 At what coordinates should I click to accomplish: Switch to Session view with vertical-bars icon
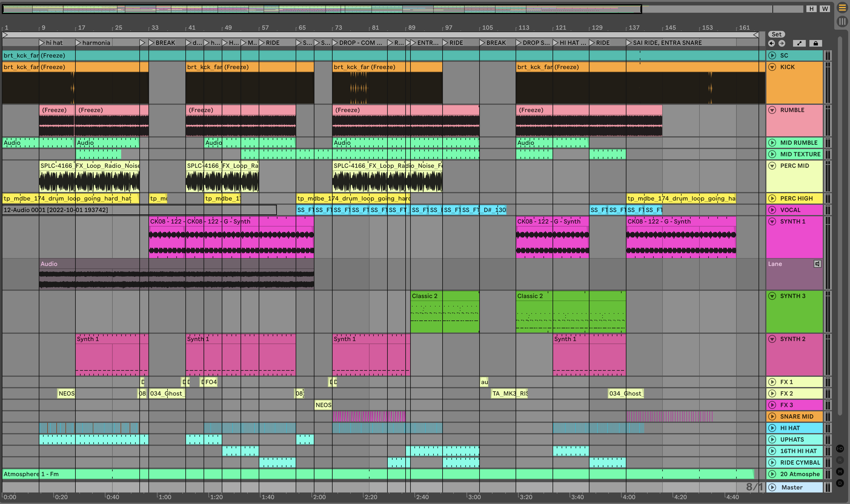(x=842, y=22)
